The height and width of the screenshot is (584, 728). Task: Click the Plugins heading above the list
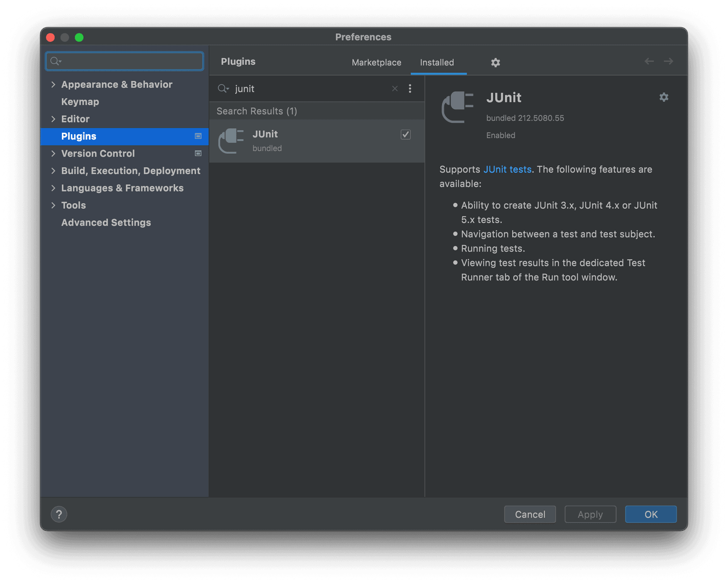pos(238,62)
